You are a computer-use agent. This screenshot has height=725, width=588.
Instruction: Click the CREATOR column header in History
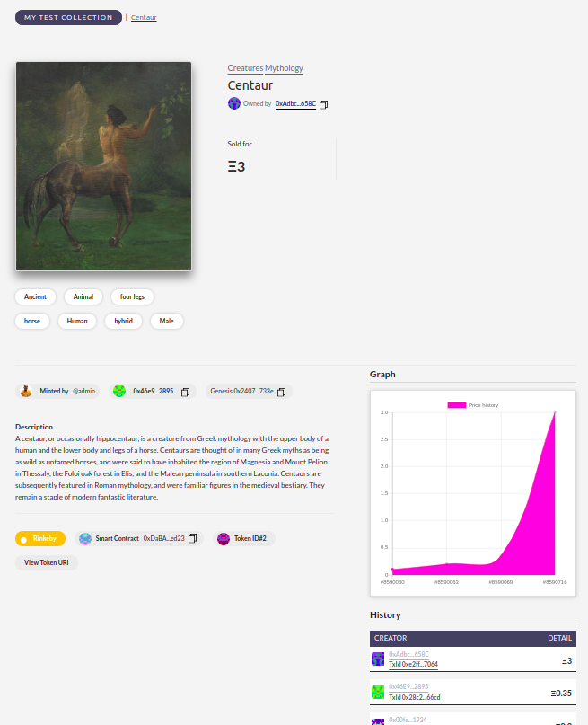click(391, 638)
